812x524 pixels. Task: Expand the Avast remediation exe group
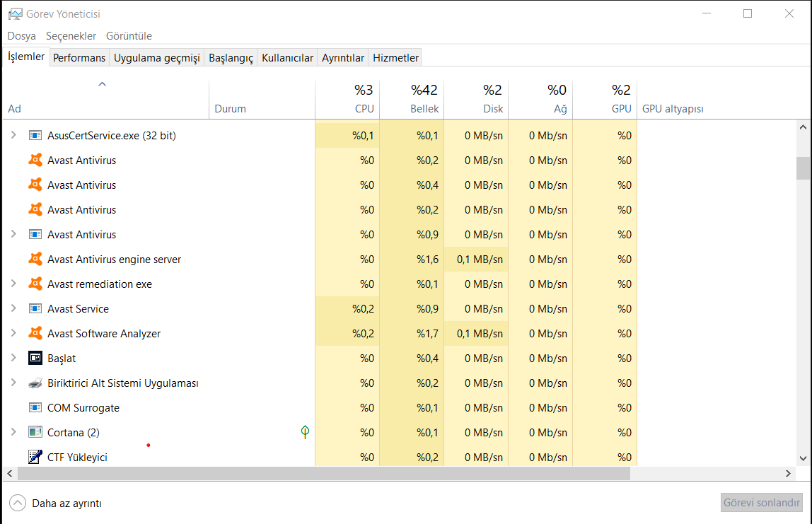coord(13,284)
